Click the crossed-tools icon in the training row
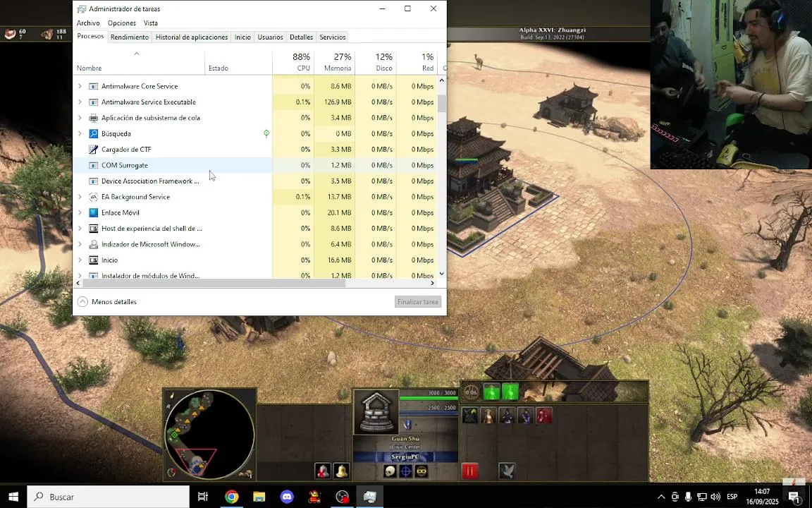Viewport: 812px width, 508px height. click(469, 416)
